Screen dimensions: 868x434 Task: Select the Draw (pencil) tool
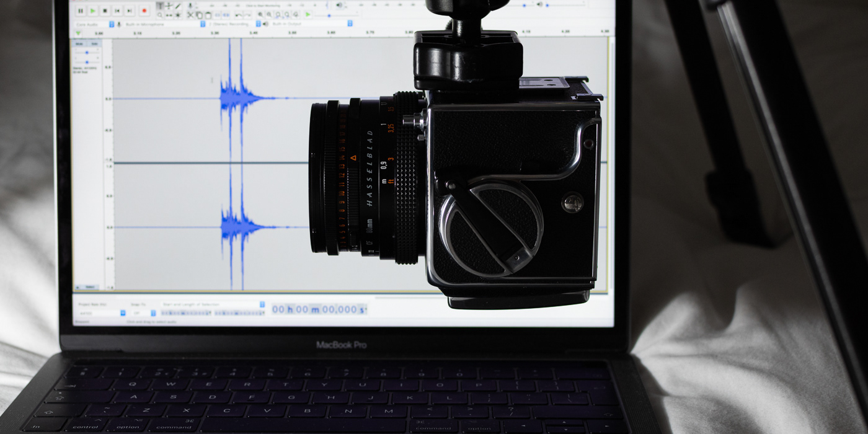(x=178, y=6)
